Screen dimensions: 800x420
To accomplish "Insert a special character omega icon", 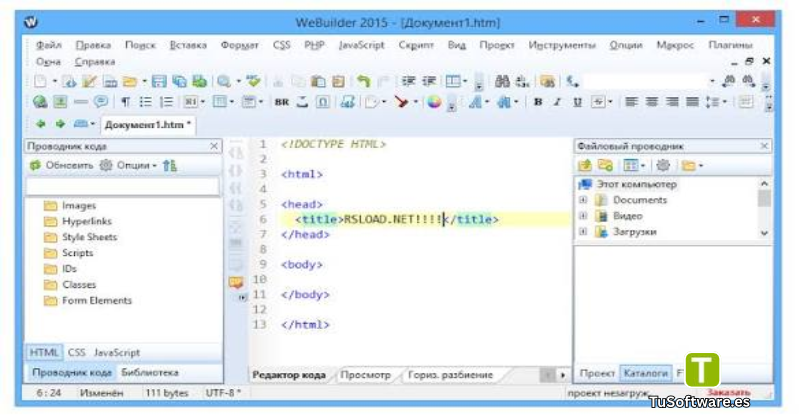I will 322,102.
